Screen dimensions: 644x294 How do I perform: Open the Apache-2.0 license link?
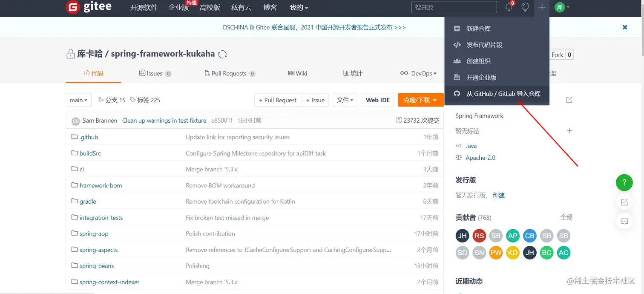click(x=480, y=158)
